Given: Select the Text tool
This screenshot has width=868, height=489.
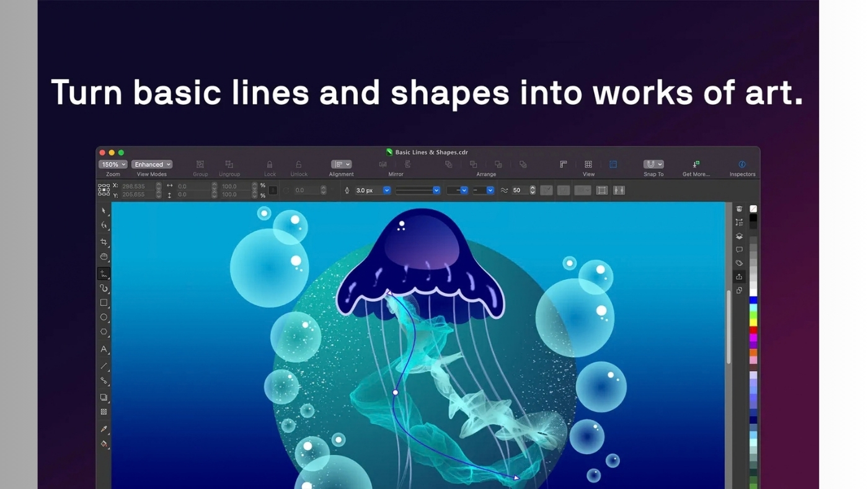Looking at the screenshot, I should click(x=104, y=349).
